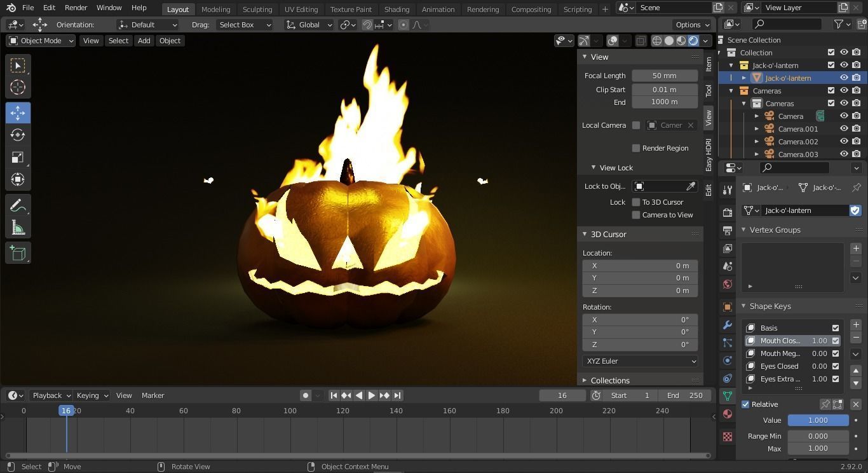Activate the Measure tool
Screen dimensions: 868x473
18,228
